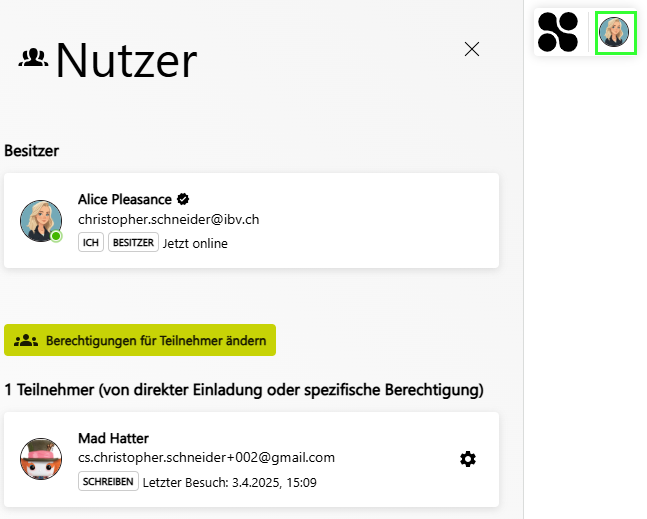The height and width of the screenshot is (519, 647).
Task: Click the SCHREIBEN permission badge
Action: tap(108, 481)
